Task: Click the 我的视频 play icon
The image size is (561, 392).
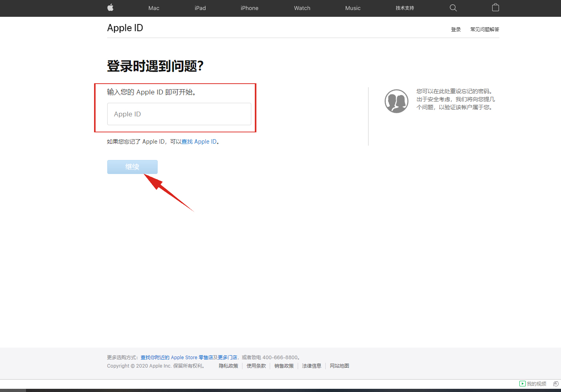Action: (522, 384)
